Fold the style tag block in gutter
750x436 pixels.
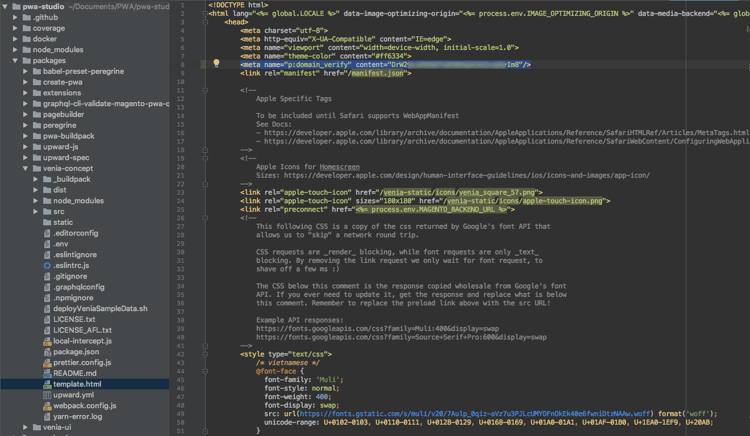203,353
